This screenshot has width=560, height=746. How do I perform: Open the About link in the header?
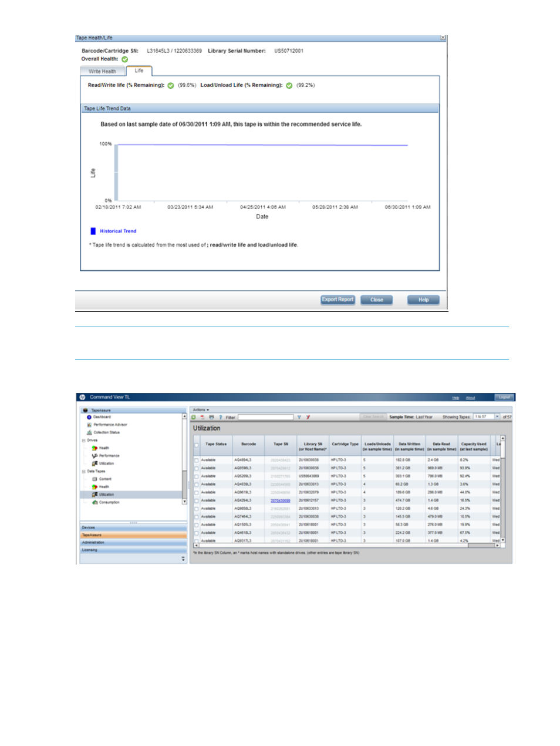coord(470,398)
